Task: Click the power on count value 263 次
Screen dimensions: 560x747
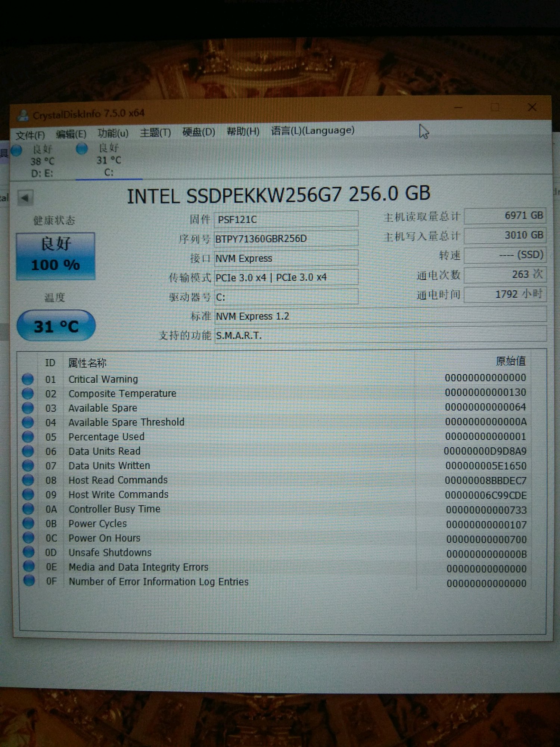Action: tap(505, 275)
